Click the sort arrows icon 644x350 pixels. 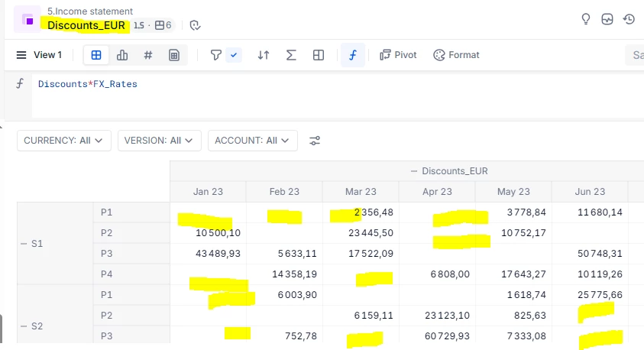click(x=264, y=55)
